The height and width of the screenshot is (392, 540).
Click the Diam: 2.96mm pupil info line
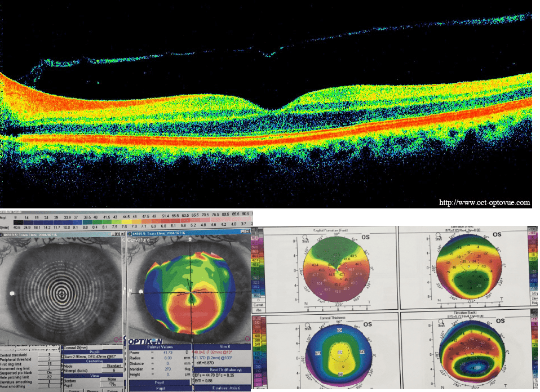click(x=90, y=357)
